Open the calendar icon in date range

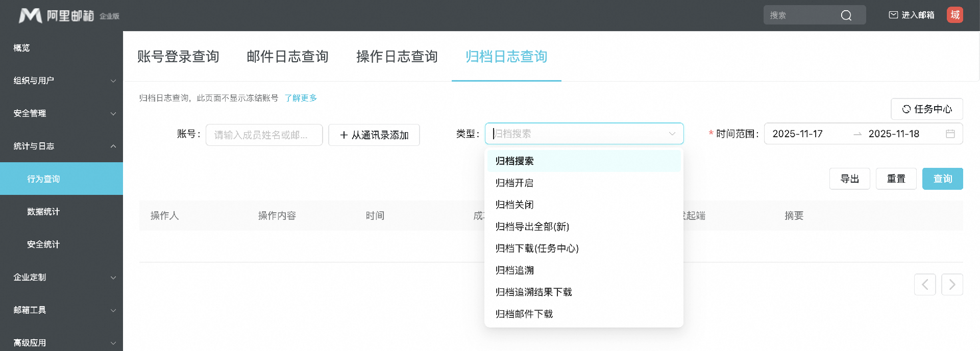(950, 134)
